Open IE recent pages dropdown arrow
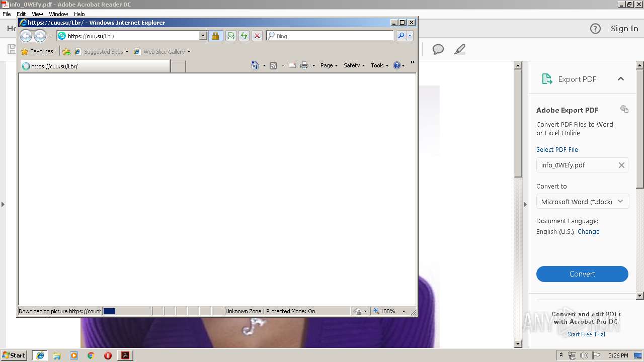Screen dimensions: 644x362 [51, 36]
